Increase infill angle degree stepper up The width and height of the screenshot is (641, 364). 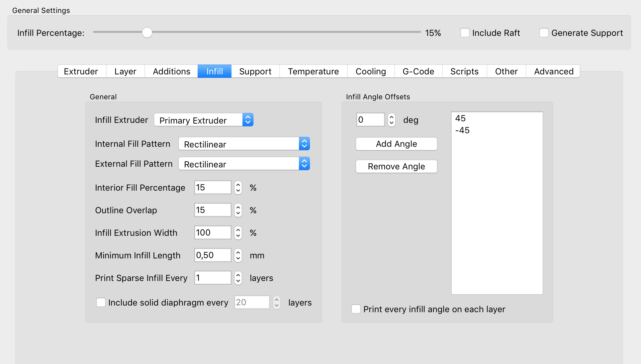click(x=392, y=117)
